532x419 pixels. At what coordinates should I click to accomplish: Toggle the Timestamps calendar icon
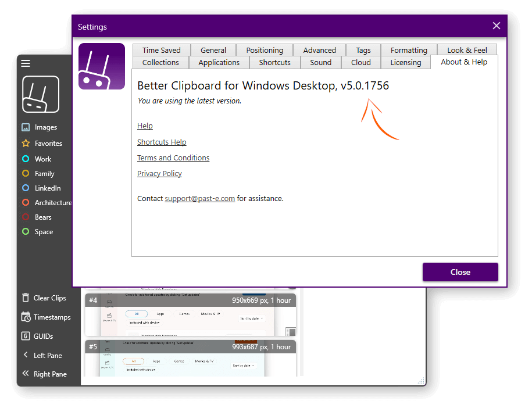(x=26, y=317)
